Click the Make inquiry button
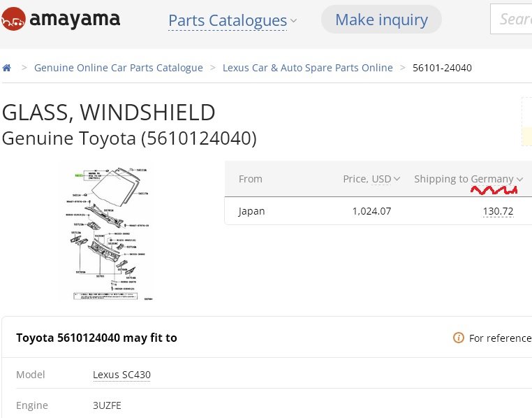 pyautogui.click(x=381, y=20)
